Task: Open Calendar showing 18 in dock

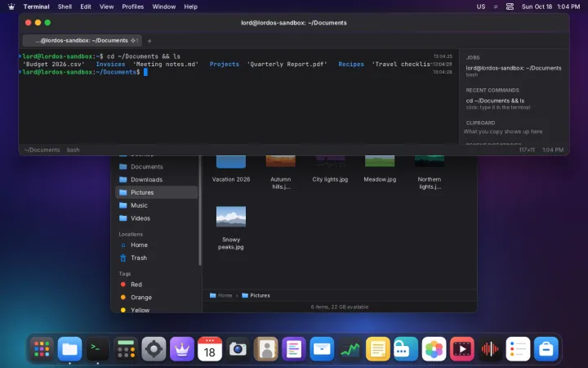Action: pos(210,349)
